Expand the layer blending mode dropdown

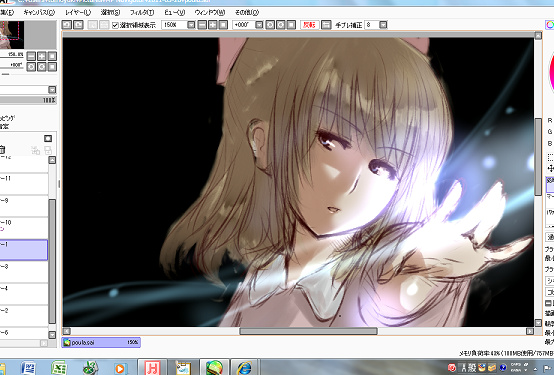[x=52, y=89]
